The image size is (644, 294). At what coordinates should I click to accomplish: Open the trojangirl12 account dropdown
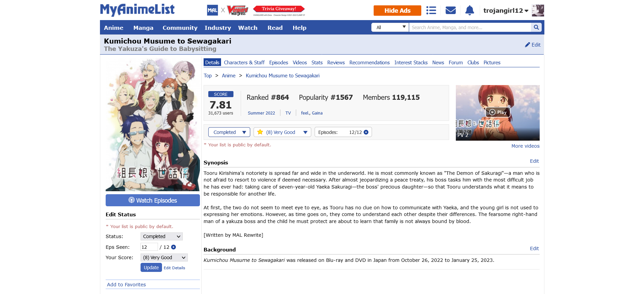[506, 10]
